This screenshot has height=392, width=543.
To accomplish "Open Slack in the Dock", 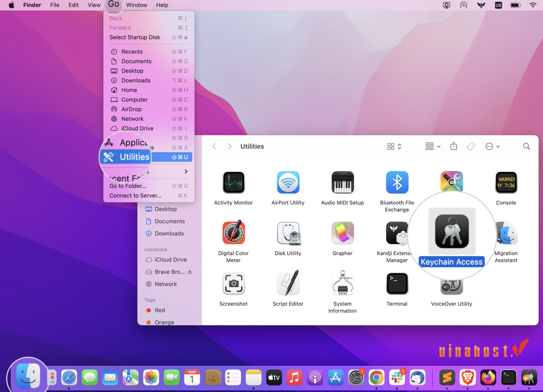I will click(x=397, y=377).
